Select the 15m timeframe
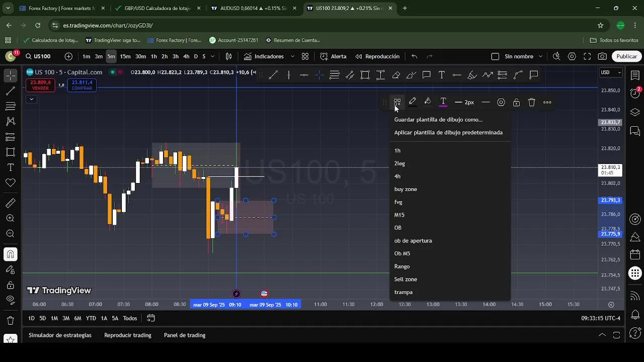 [125, 56]
